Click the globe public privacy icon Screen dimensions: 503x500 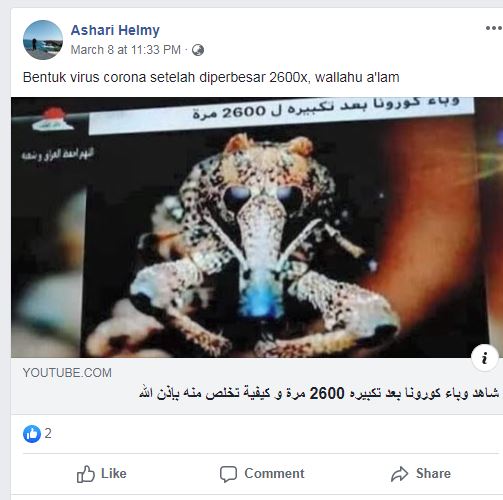coord(198,50)
